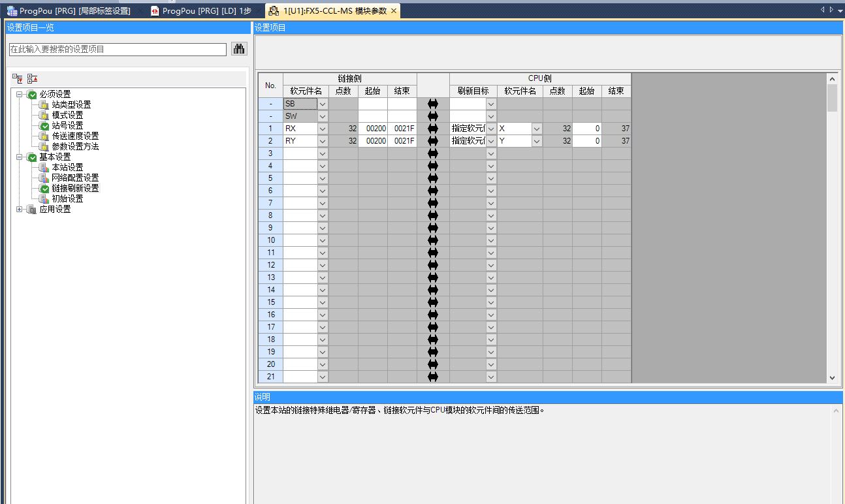This screenshot has height=504, width=845.
Task: Click the expand all tree icon
Action: (x=18, y=78)
